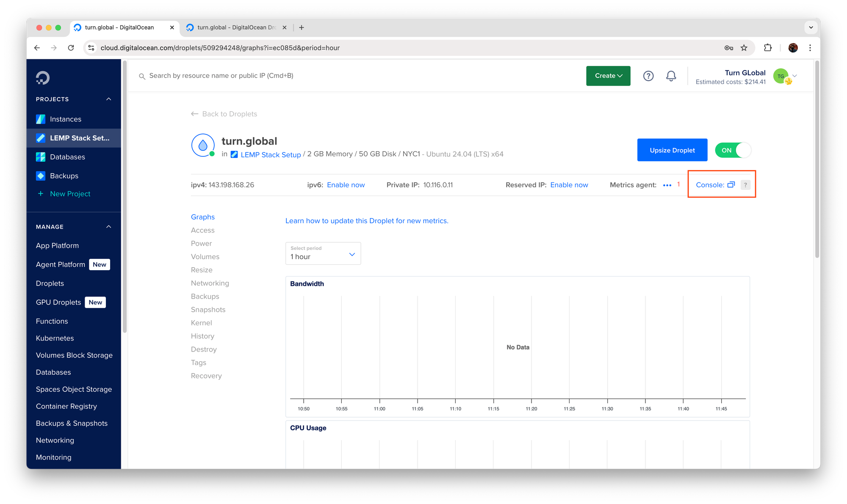Click the ipv4 address 143.198.168.26
This screenshot has width=847, height=504.
[x=231, y=185]
